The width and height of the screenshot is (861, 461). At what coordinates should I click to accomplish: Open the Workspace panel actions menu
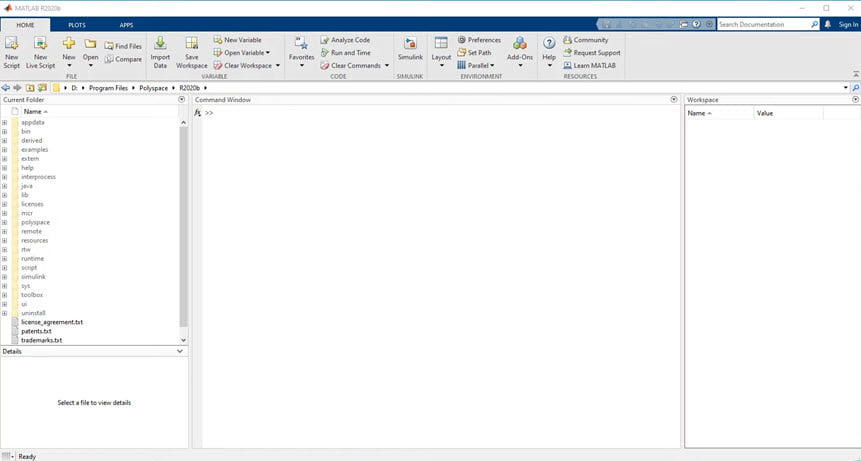click(856, 100)
